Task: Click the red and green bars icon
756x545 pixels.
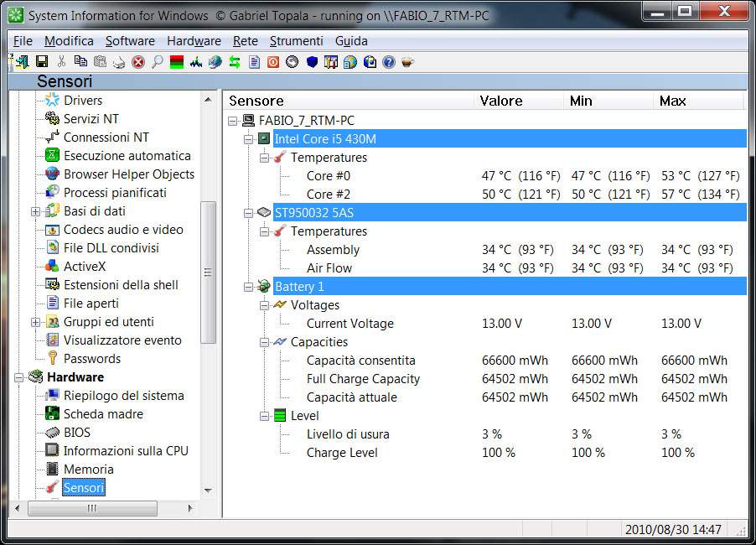Action: (177, 62)
